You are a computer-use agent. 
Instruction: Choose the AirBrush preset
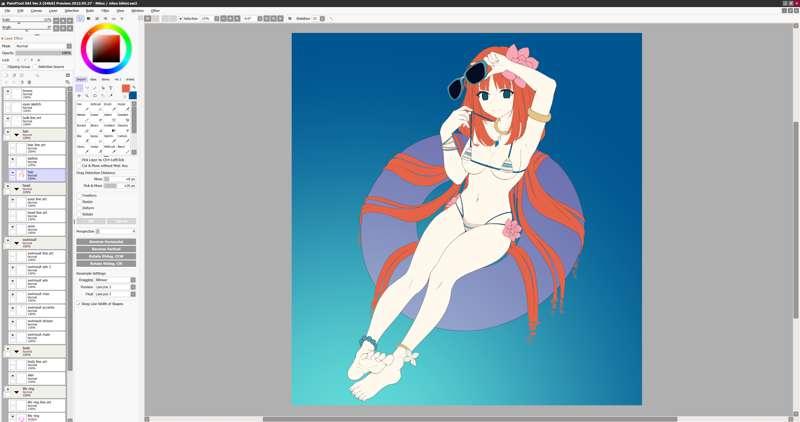point(95,106)
